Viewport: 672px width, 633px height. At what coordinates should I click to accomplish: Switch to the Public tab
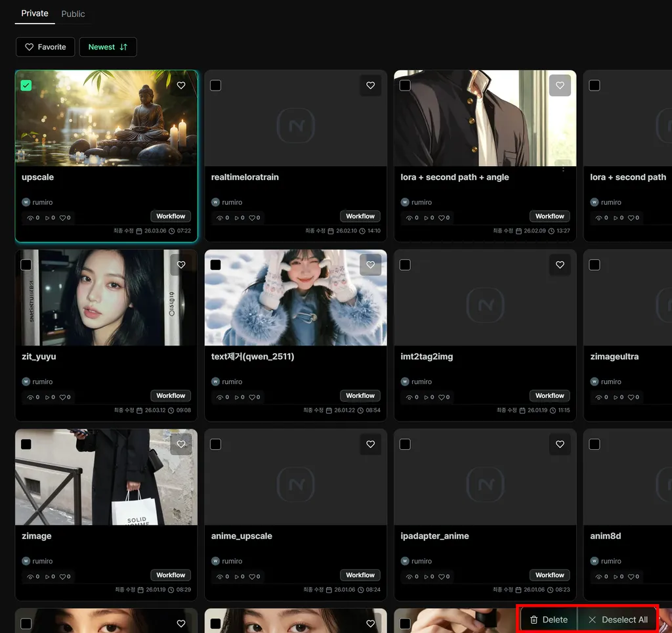click(x=73, y=14)
